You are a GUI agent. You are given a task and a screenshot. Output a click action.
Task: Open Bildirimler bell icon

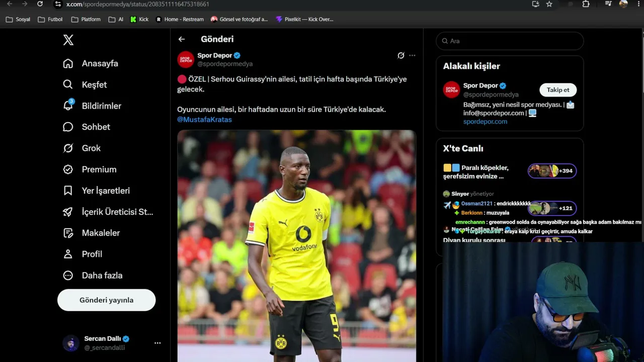pyautogui.click(x=68, y=106)
